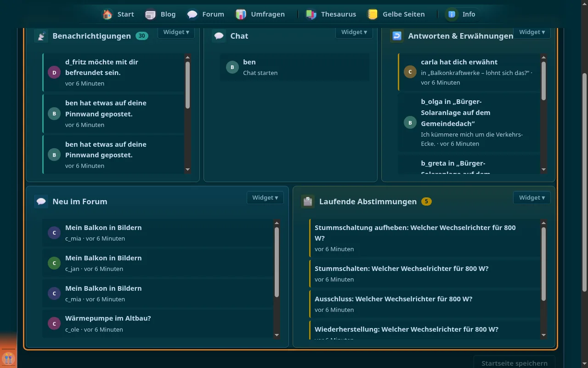Open the Forum menu item
Screen dimensions: 588x368
coord(206,14)
